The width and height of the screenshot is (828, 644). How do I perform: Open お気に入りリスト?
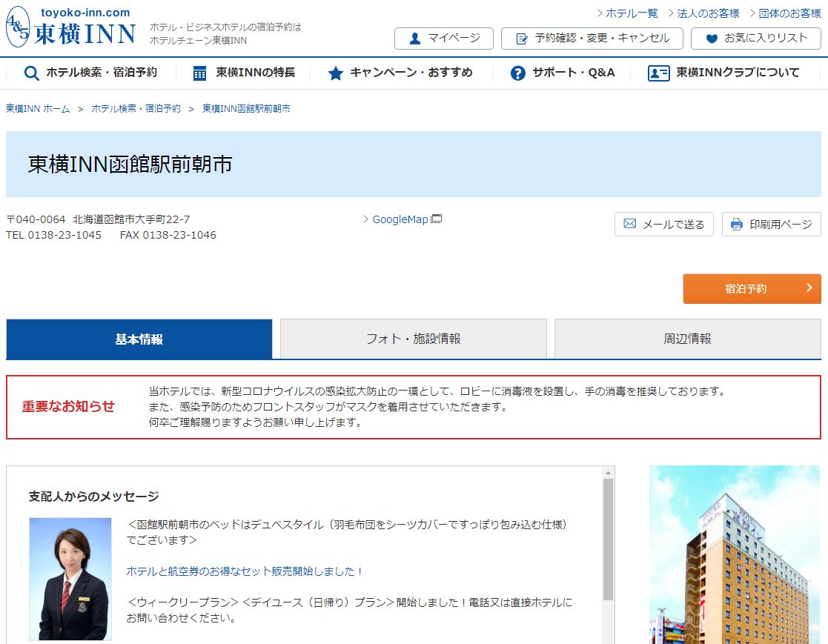(x=756, y=39)
